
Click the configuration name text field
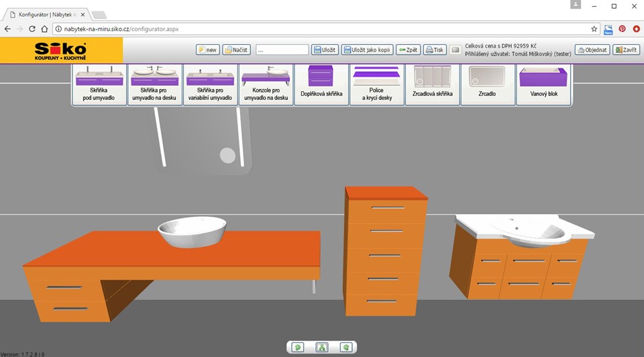[282, 50]
